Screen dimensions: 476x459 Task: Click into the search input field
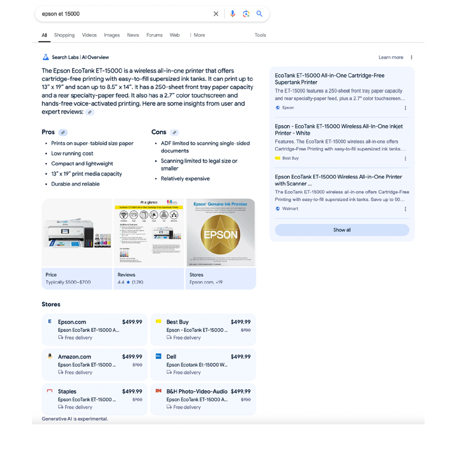click(x=123, y=14)
